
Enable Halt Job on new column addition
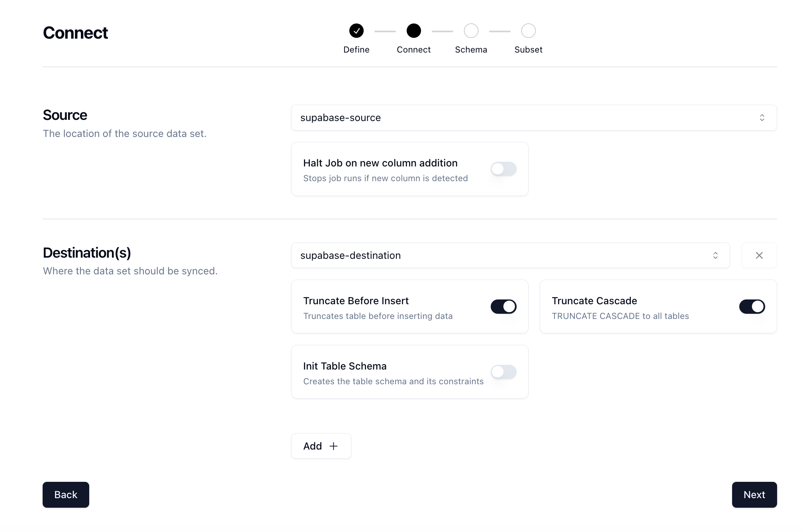click(x=503, y=169)
